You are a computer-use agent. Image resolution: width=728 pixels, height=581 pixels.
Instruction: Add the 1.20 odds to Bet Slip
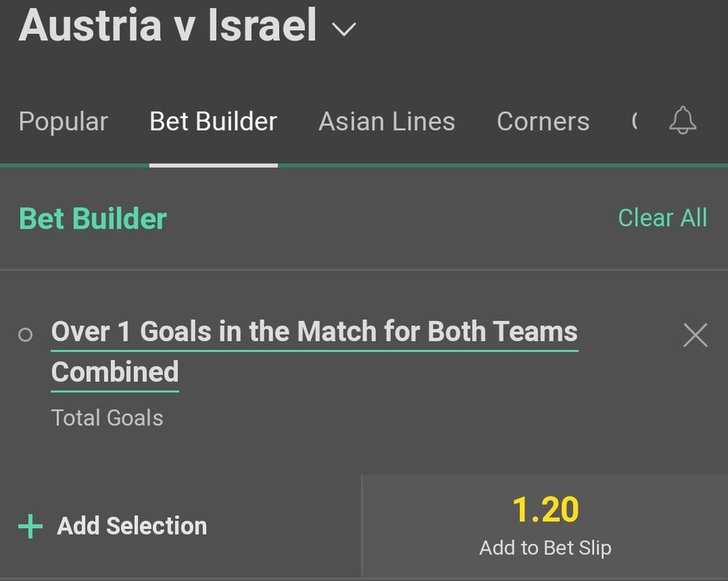(544, 526)
